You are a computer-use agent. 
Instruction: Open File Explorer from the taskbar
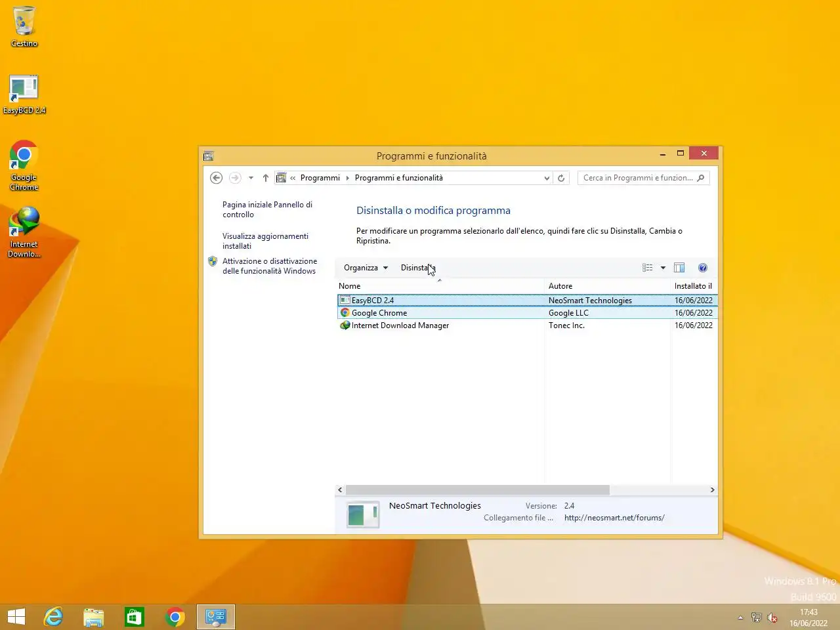(x=94, y=617)
